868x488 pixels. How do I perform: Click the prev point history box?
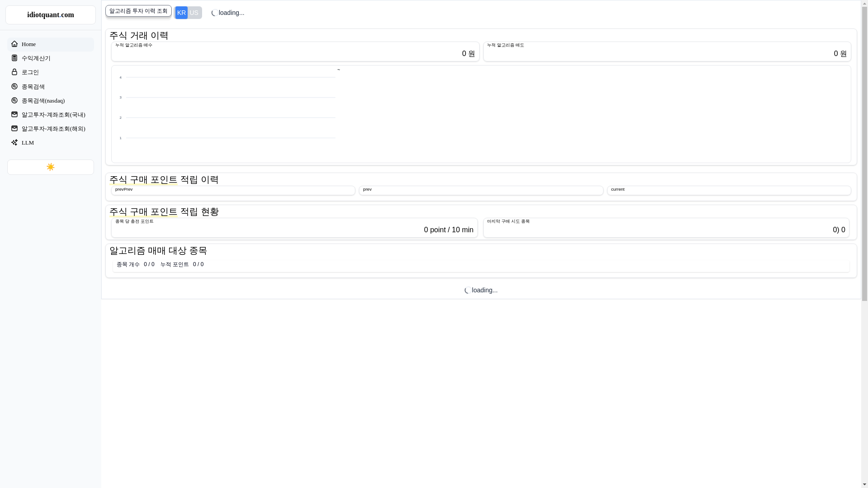point(481,190)
